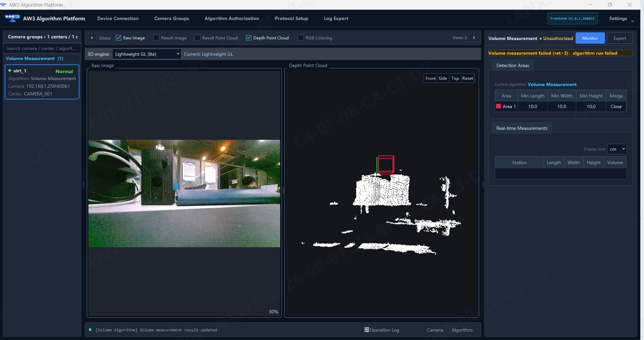Enable the RGB Coloring checkbox
This screenshot has height=340, width=644.
pyautogui.click(x=301, y=38)
